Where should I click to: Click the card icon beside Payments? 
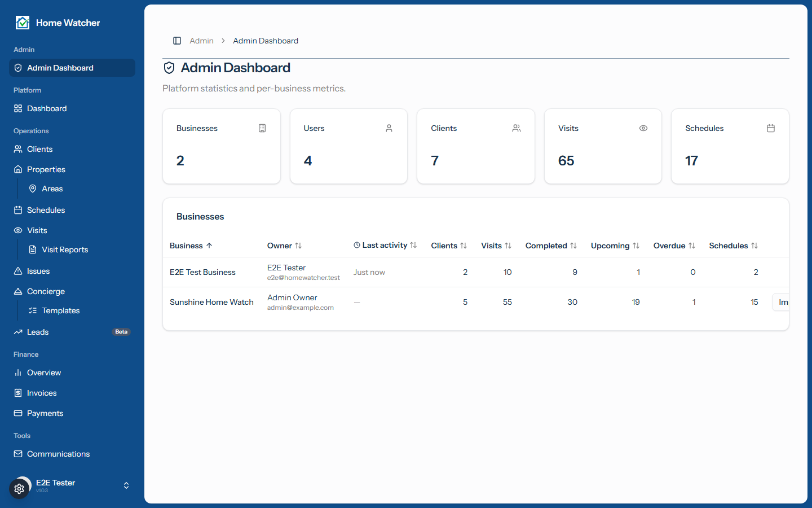click(18, 413)
